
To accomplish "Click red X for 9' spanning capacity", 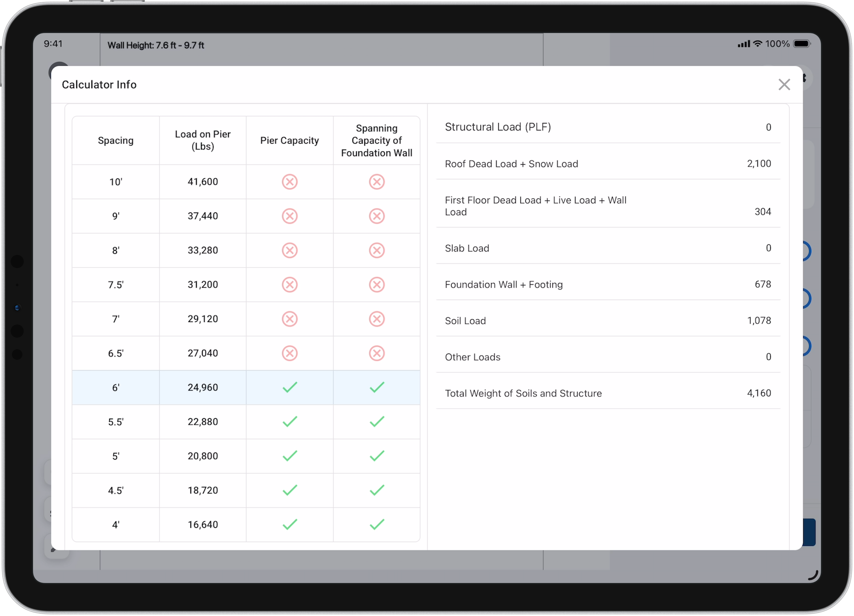I will pyautogui.click(x=377, y=216).
